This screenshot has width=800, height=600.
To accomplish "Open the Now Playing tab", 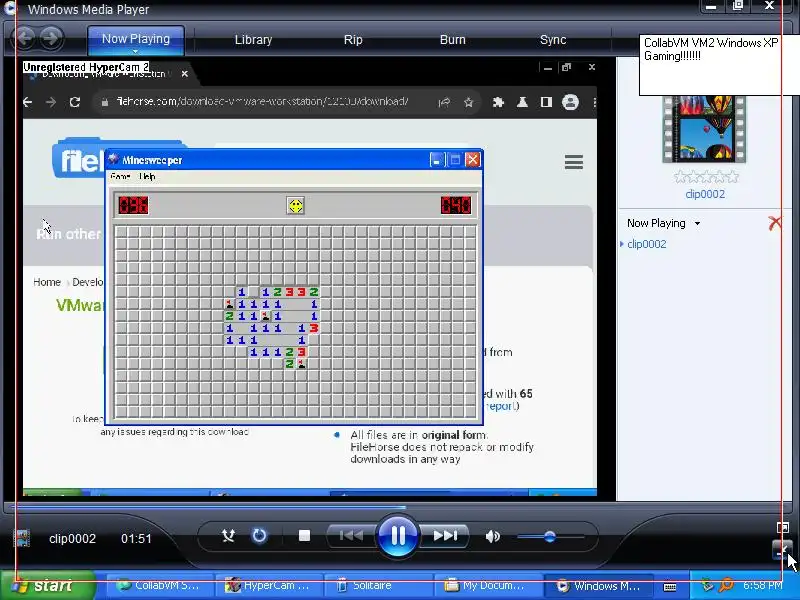I will [136, 39].
